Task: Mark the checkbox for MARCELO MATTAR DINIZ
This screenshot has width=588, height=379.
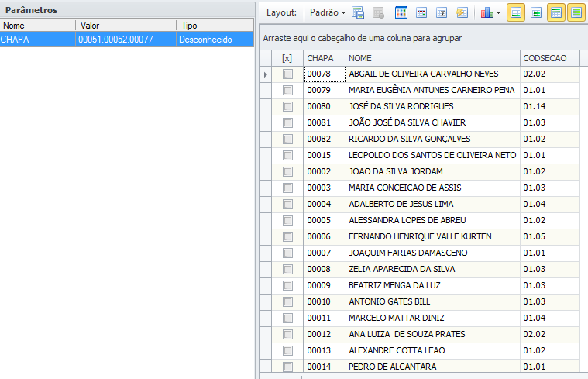Action: (x=287, y=319)
